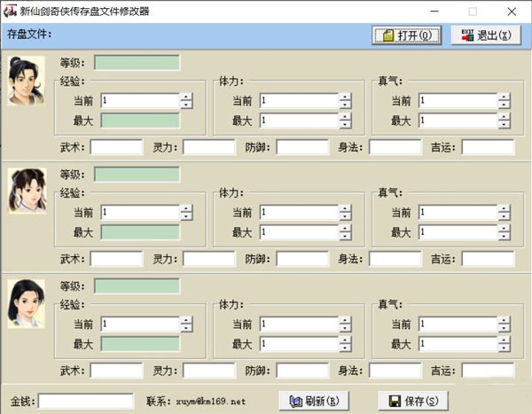The width and height of the screenshot is (532, 414).
Task: Click first character's 身法 input field
Action: (x=395, y=147)
